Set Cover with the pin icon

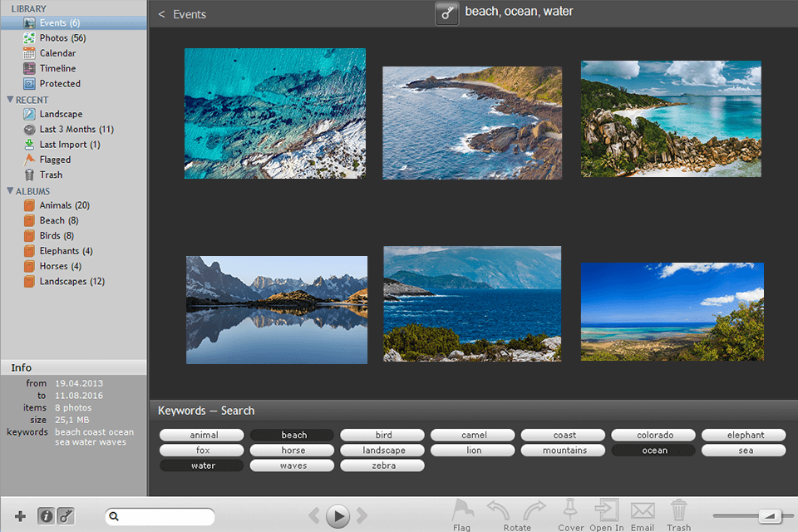point(570,510)
